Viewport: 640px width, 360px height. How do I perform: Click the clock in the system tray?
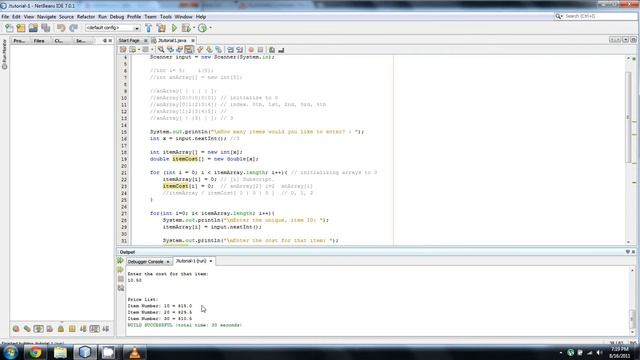click(x=620, y=353)
